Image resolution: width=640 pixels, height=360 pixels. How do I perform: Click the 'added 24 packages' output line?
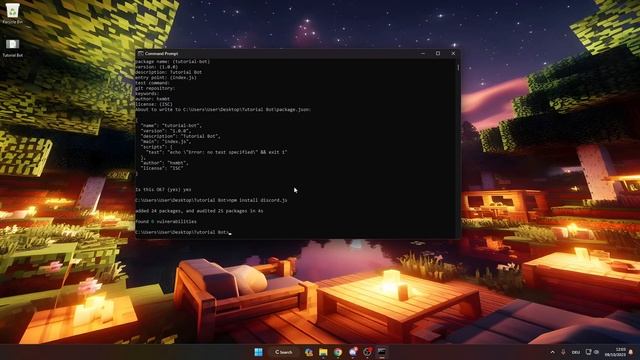tap(199, 211)
